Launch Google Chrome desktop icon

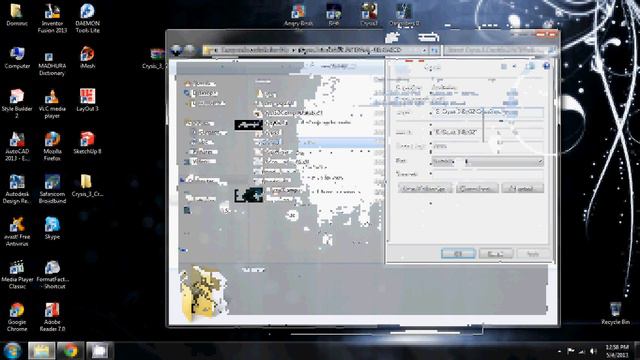point(17,317)
